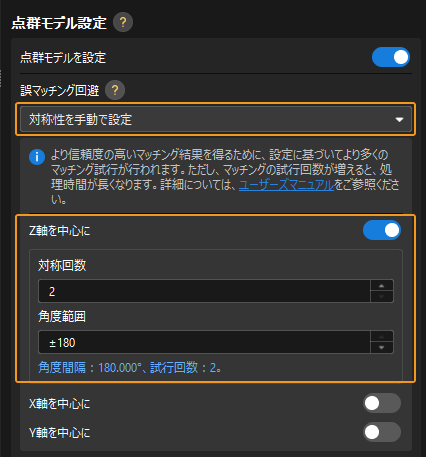This screenshot has width=426, height=457.
Task: Click dropdown arrow of 誤マッチング回避 combo box
Action: pos(399,119)
